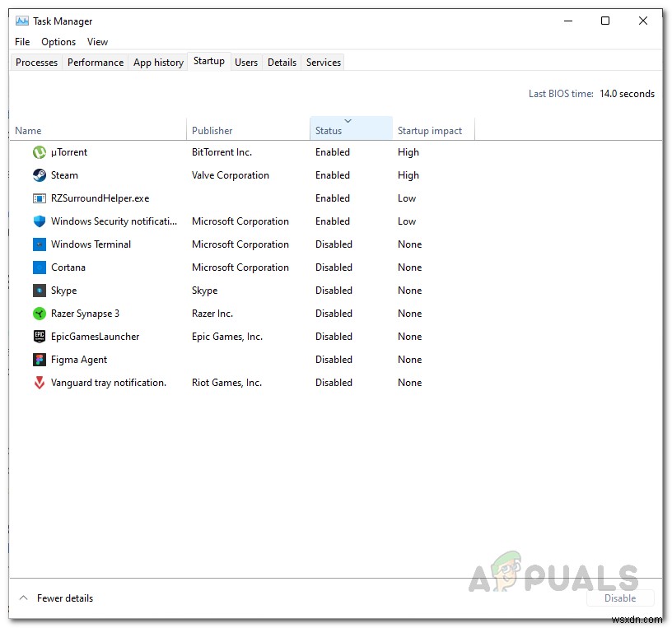Open the View menu
This screenshot has width=672, height=628.
97,41
